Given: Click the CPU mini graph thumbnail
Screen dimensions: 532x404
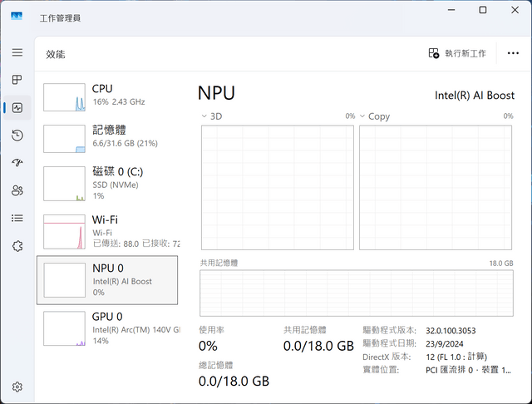Looking at the screenshot, I should (x=65, y=97).
